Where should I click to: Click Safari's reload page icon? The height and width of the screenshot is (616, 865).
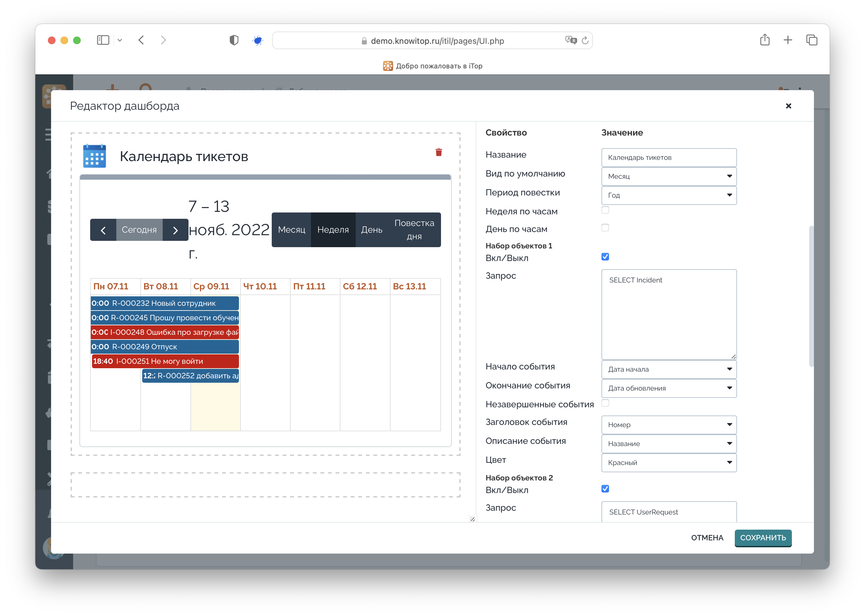click(x=585, y=41)
